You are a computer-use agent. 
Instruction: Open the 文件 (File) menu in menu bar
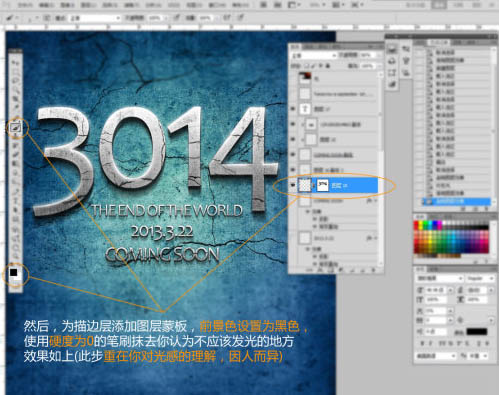pos(25,5)
